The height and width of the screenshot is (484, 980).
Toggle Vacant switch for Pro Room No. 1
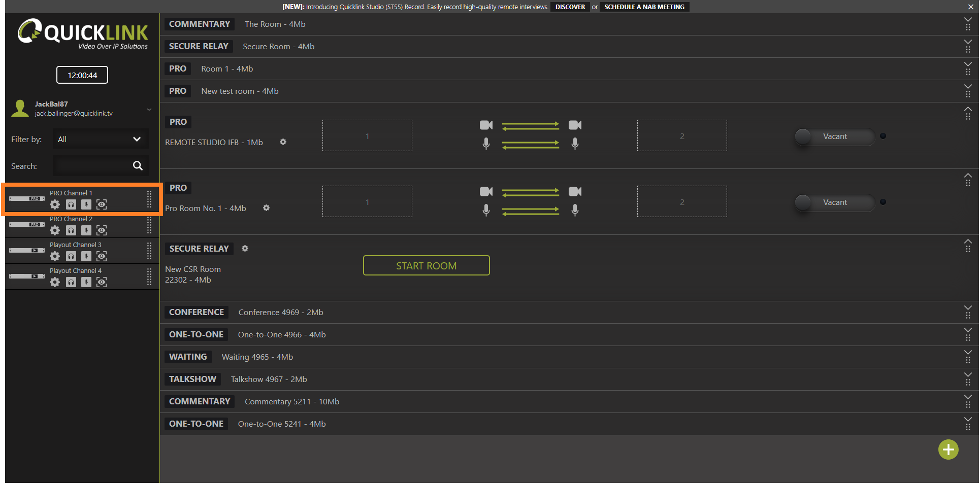(x=835, y=202)
